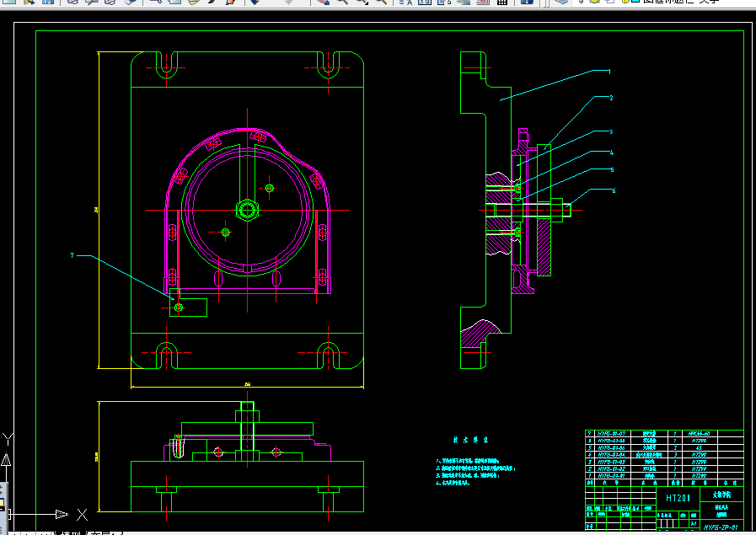Screen dimensions: 756x535
Task: Click the HT200 title block text
Action: 678,498
